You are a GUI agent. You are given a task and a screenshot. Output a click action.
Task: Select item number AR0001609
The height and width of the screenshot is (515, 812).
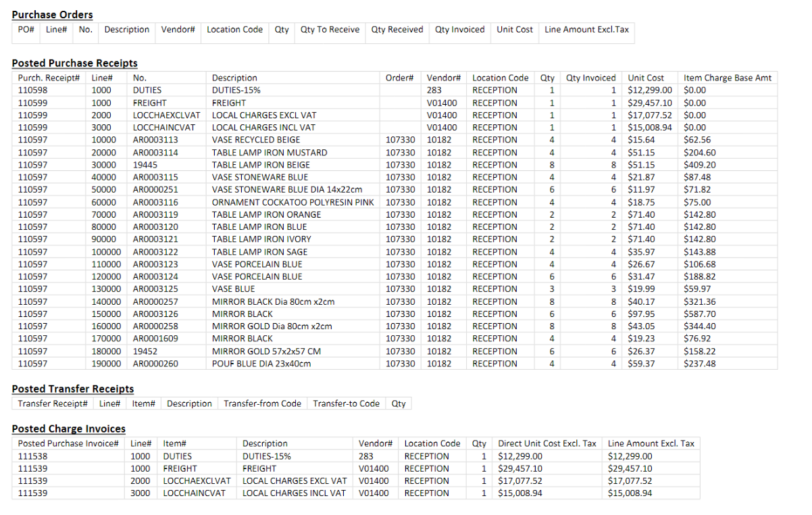(x=155, y=339)
